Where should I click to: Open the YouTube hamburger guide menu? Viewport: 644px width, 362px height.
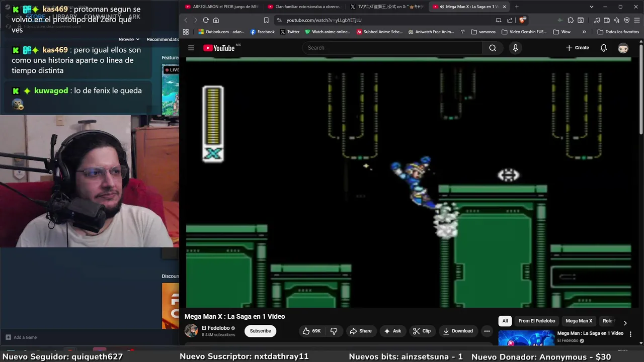(191, 48)
